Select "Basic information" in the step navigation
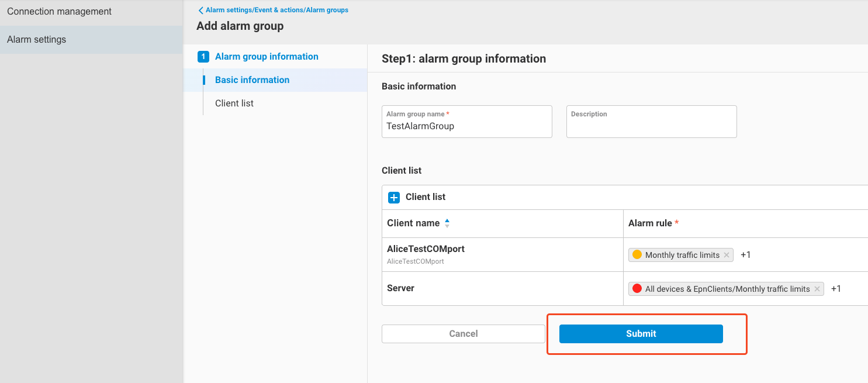This screenshot has height=383, width=868. point(252,80)
